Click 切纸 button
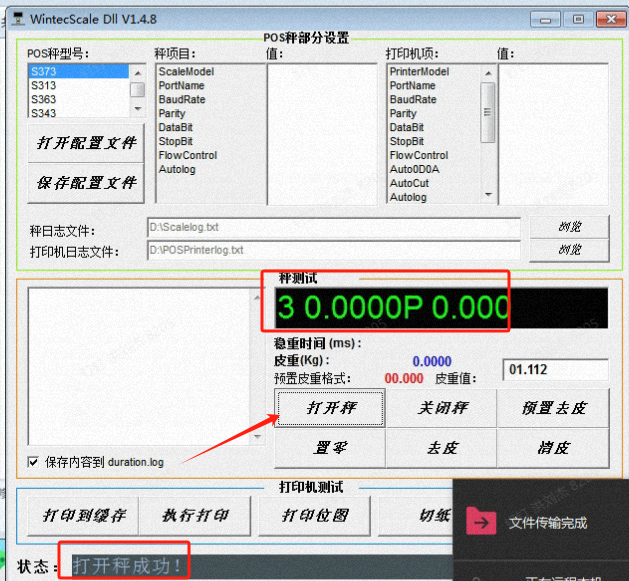The width and height of the screenshot is (629, 581). pos(416,516)
